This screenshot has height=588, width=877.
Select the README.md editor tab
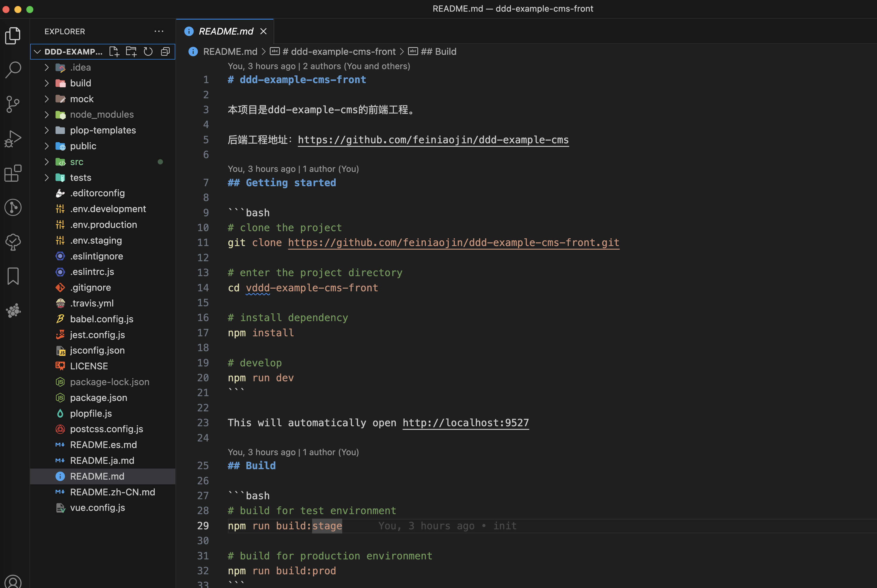[x=226, y=31]
